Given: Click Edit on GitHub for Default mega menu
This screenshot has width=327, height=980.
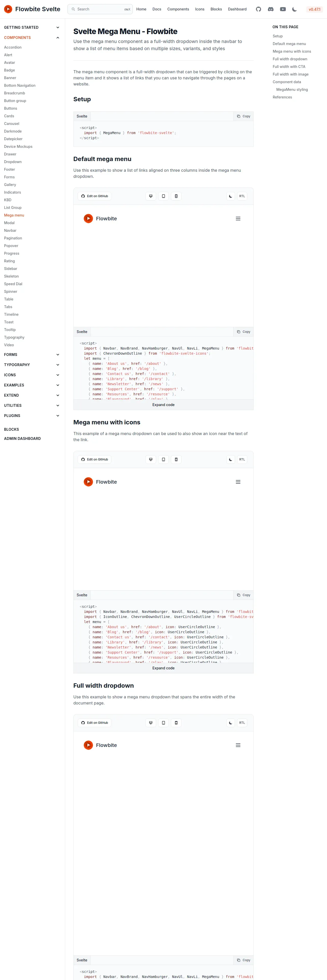Looking at the screenshot, I should pos(94,196).
